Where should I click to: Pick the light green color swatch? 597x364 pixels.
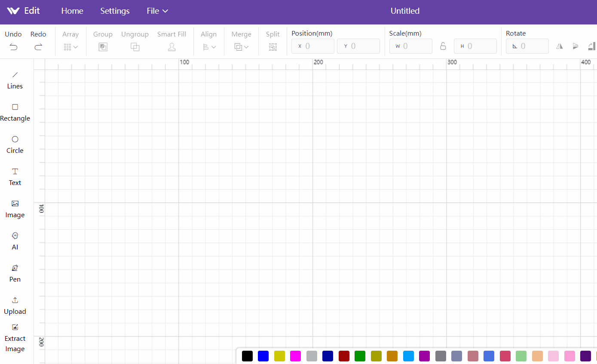521,356
